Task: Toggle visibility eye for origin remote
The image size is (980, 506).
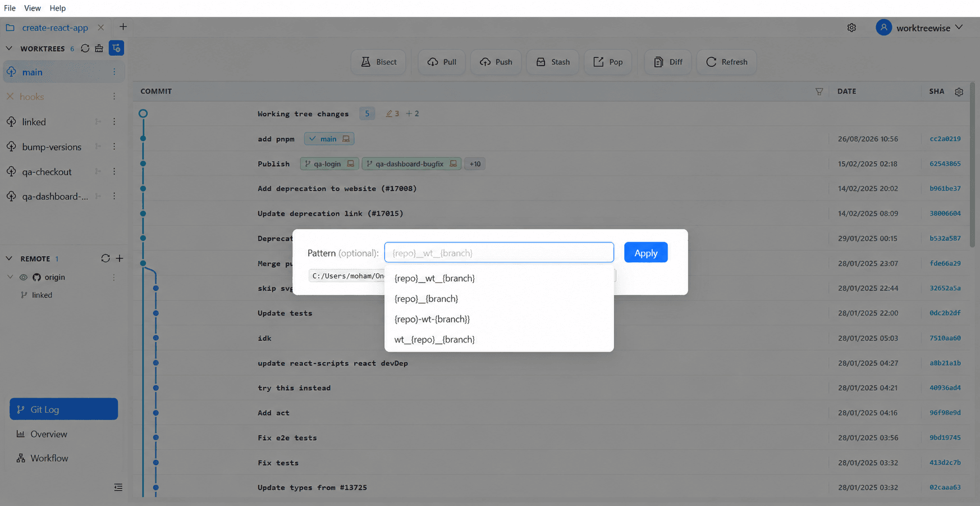Action: click(23, 277)
